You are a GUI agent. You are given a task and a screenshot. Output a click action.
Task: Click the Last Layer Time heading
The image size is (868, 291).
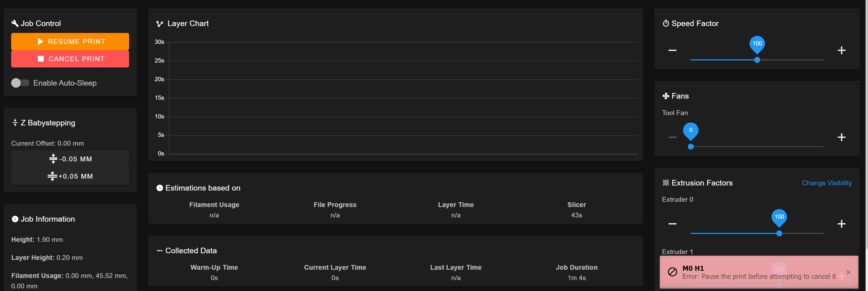[x=456, y=267]
